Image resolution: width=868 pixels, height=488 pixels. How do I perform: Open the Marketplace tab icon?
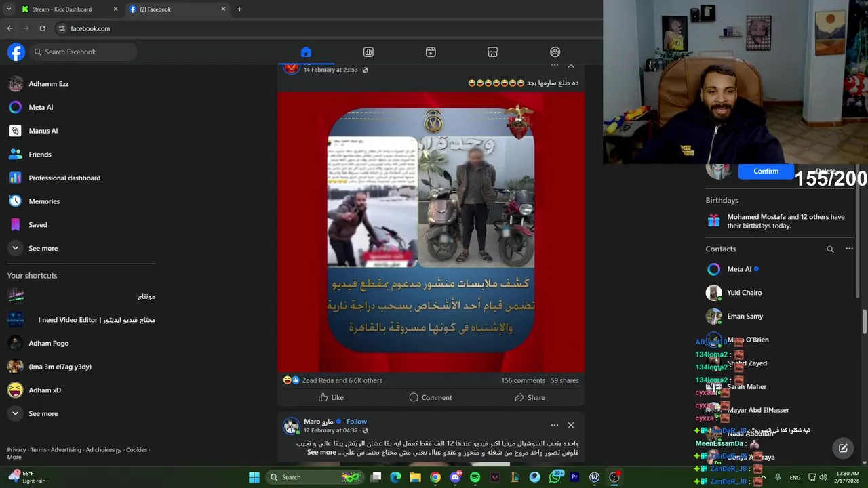(493, 52)
